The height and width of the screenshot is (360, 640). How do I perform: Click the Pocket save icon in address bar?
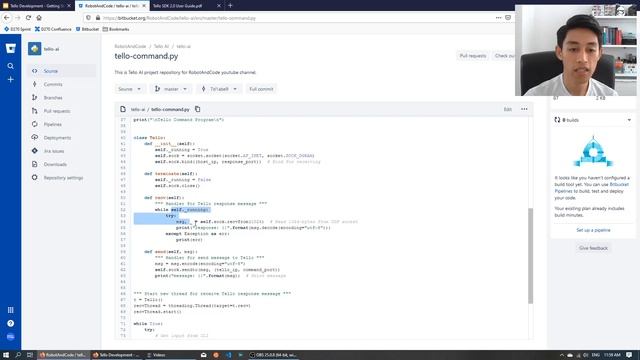pos(508,18)
